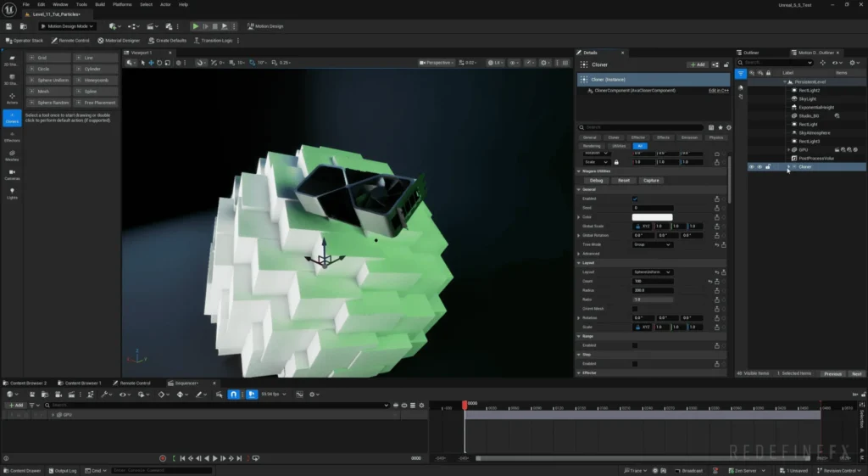Open Build menu
Image resolution: width=868 pixels, height=476 pixels.
point(100,4)
